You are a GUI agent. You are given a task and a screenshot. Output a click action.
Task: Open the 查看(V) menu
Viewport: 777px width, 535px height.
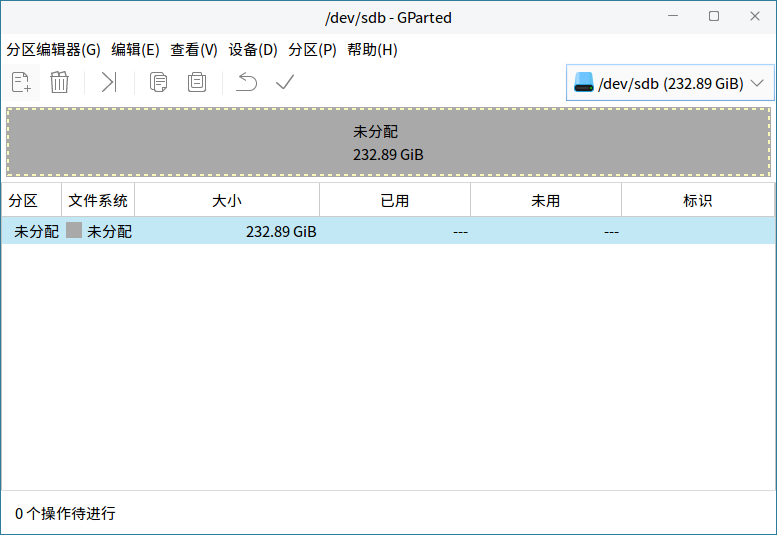(194, 50)
